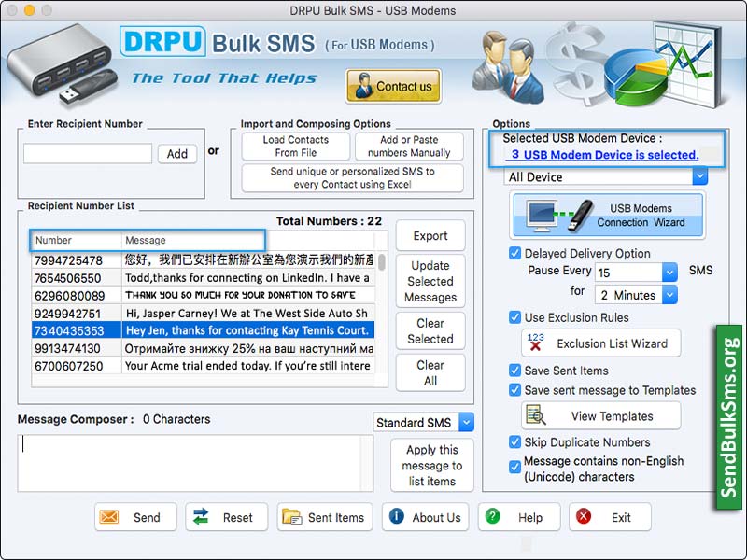Uncheck Save Sent Items
The width and height of the screenshot is (747, 560).
pyautogui.click(x=514, y=371)
